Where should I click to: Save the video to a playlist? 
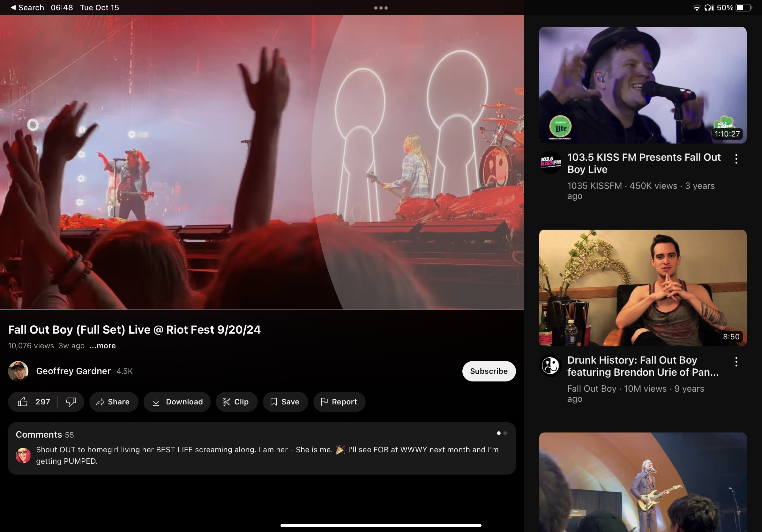[285, 402]
